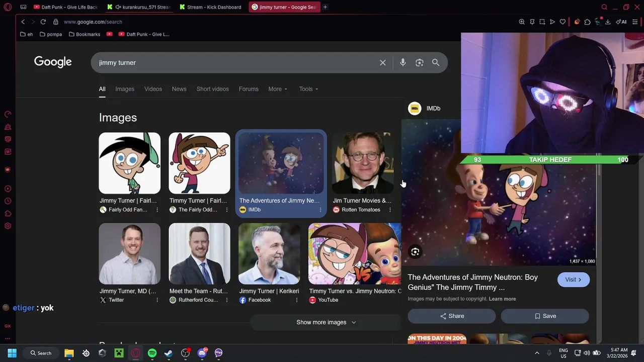Click the Windows Start button
Image resolution: width=644 pixels, height=362 pixels.
(12, 353)
